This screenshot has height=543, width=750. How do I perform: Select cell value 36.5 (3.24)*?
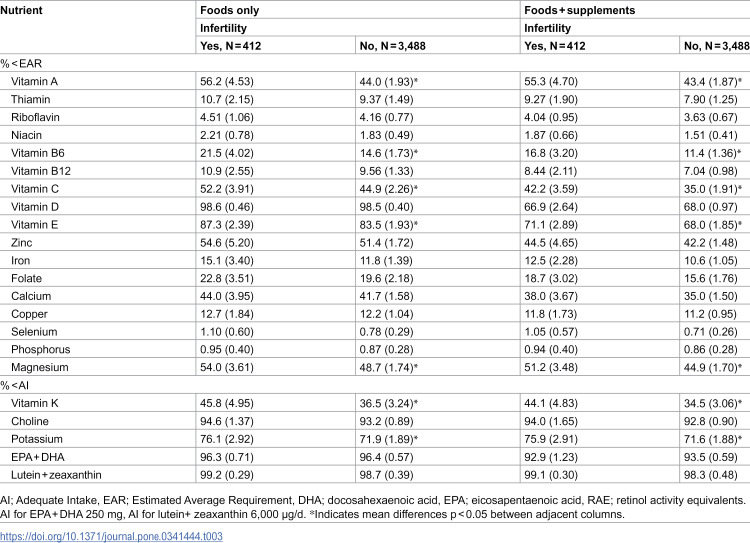[x=389, y=403]
